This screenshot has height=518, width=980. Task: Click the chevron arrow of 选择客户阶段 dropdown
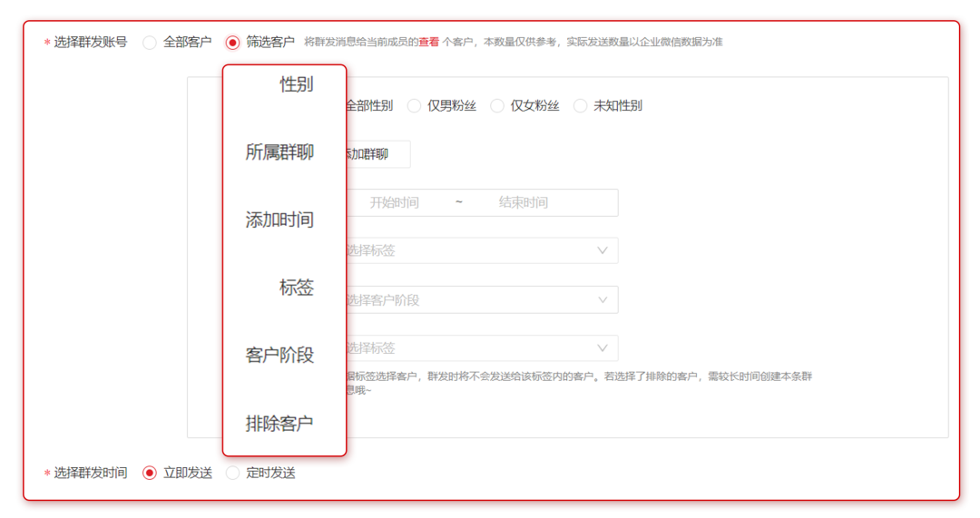tap(602, 299)
